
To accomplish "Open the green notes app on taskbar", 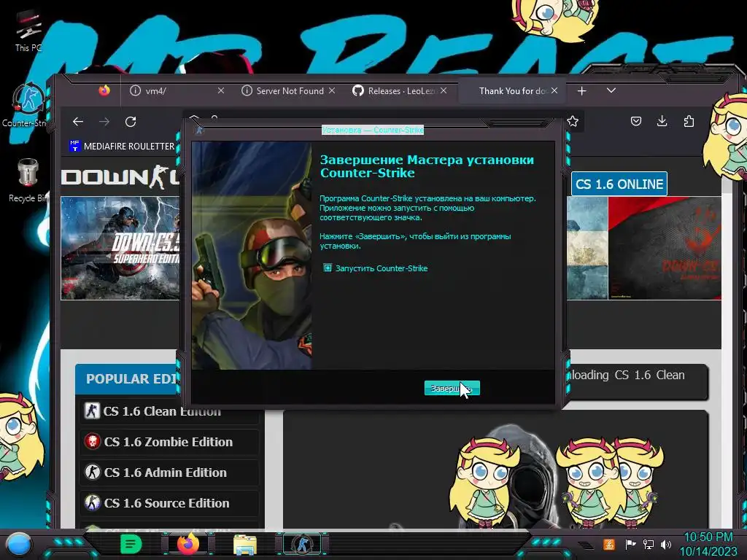I will [x=131, y=544].
